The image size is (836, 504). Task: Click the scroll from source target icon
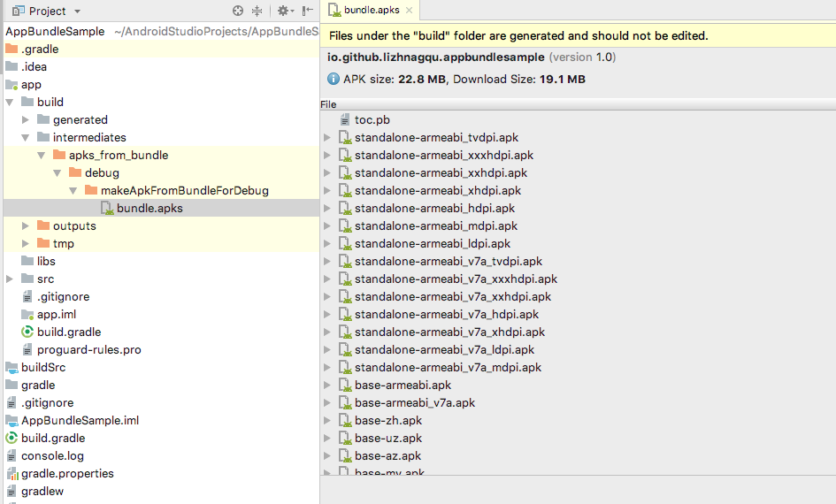238,11
